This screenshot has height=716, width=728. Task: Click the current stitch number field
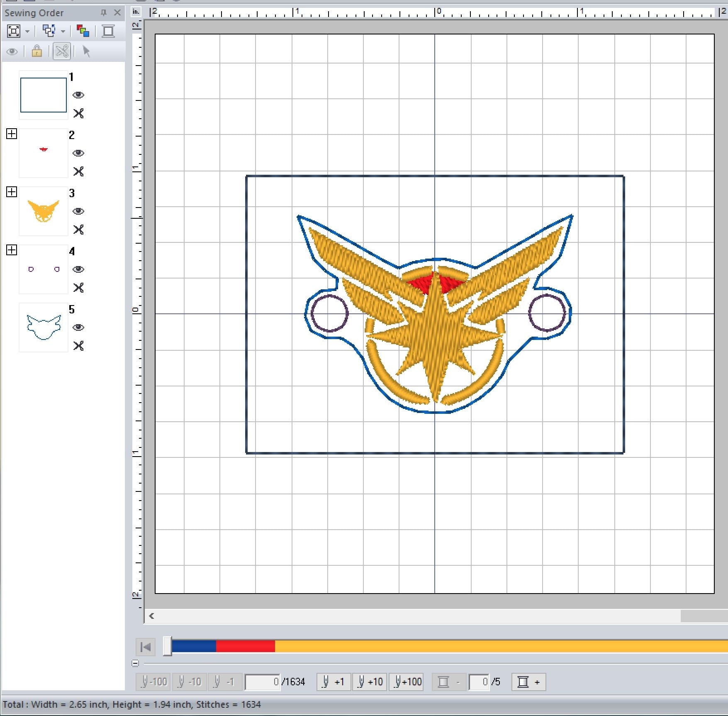[263, 682]
